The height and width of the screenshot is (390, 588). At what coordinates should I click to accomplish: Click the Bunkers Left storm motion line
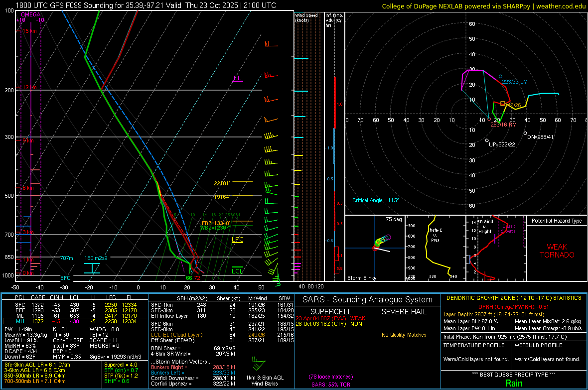tap(193, 373)
